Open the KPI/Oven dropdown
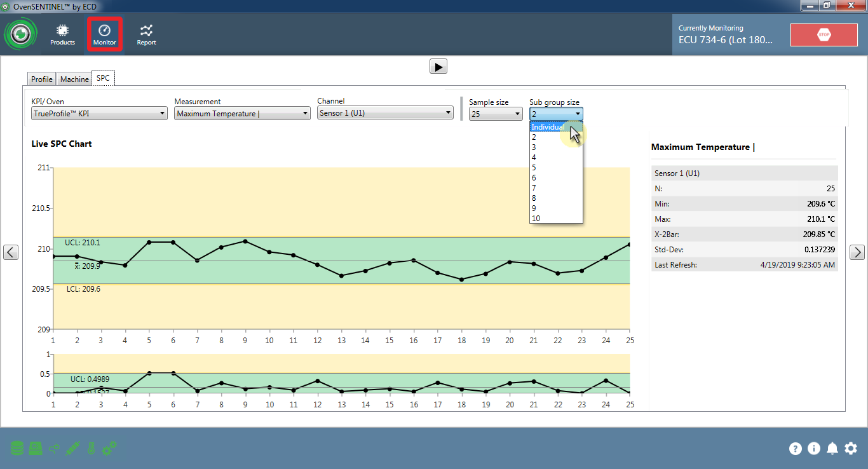 click(98, 114)
